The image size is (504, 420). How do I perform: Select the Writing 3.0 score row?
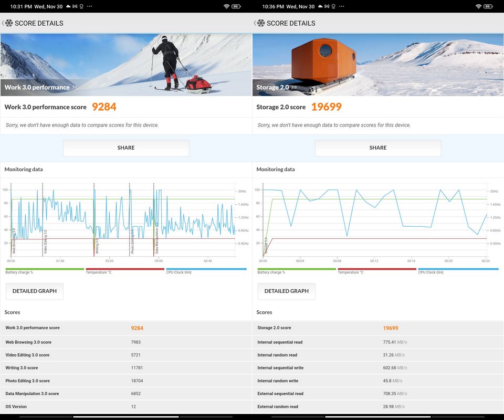126,368
